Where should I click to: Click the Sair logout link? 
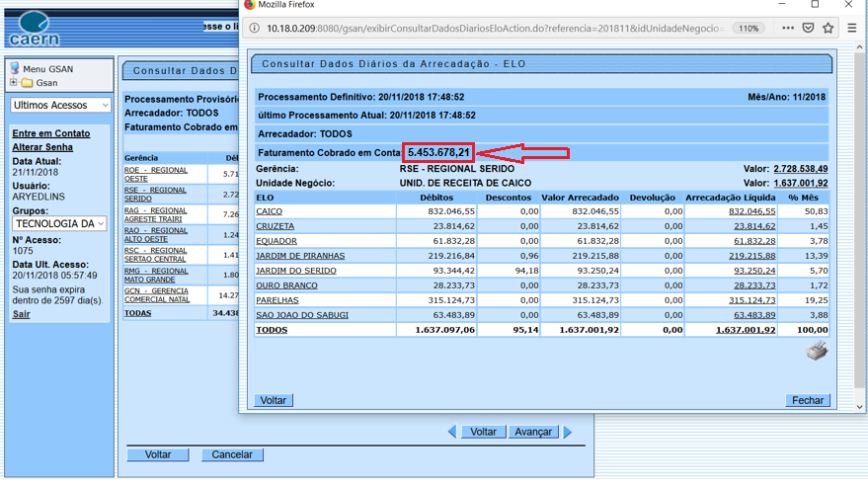coord(21,314)
